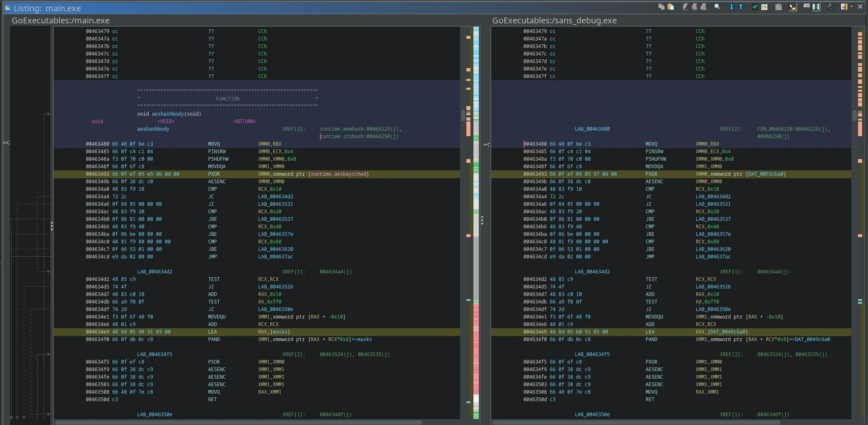Expand the dropdown arrow beside the formatter icon
The image size is (868, 425).
click(851, 7)
